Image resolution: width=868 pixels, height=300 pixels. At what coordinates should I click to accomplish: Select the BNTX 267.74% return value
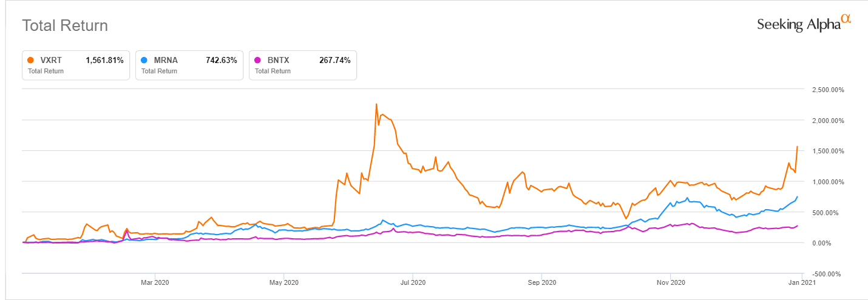pos(334,60)
